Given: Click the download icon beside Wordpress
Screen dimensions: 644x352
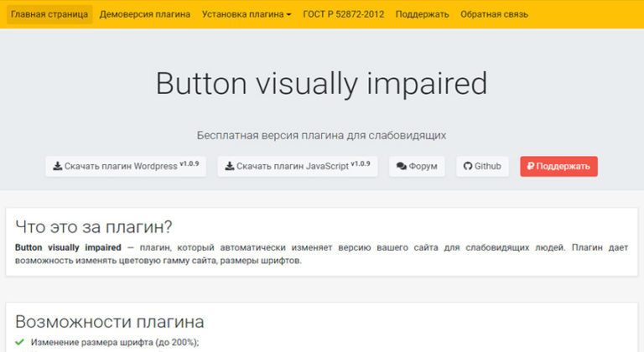Looking at the screenshot, I should point(58,166).
